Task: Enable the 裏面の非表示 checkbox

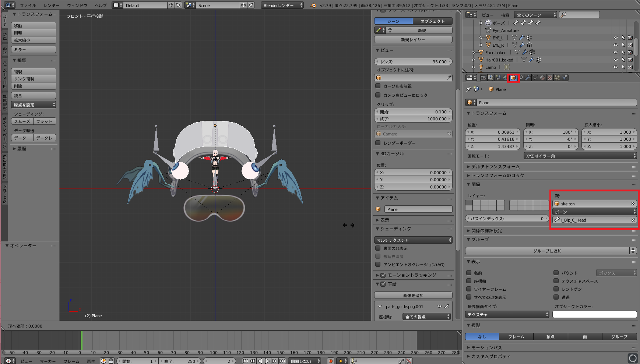Action: [x=378, y=248]
